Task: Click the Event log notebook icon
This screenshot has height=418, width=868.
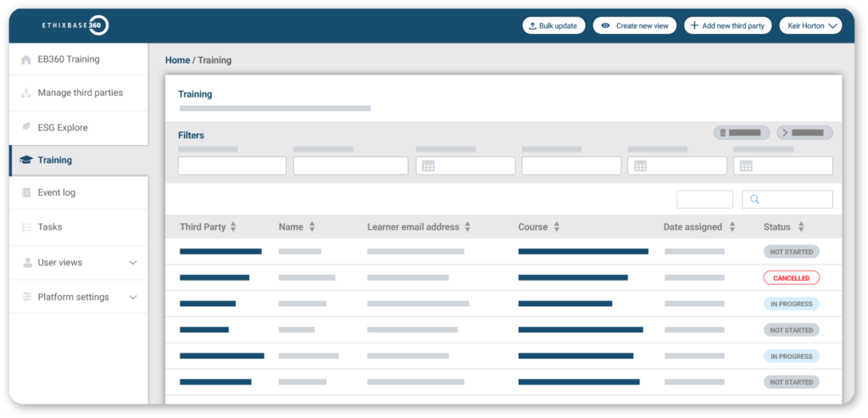Action: click(x=26, y=193)
